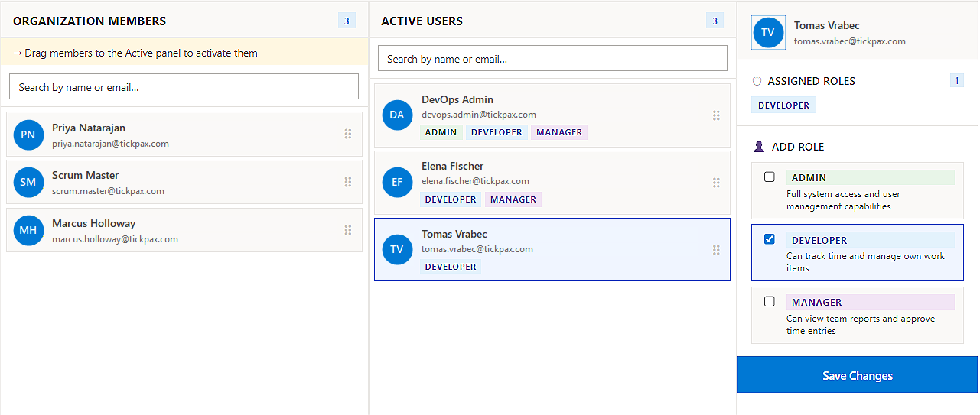
Task: Grab the drag handle on DevOps Admin's row
Action: pyautogui.click(x=717, y=115)
